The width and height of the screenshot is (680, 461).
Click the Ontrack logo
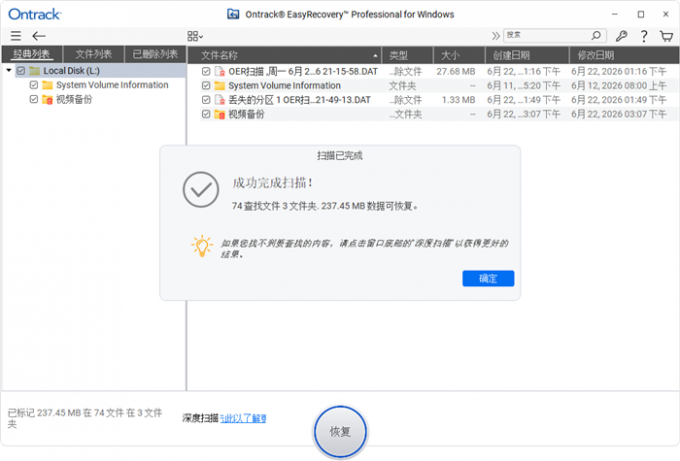[35, 14]
